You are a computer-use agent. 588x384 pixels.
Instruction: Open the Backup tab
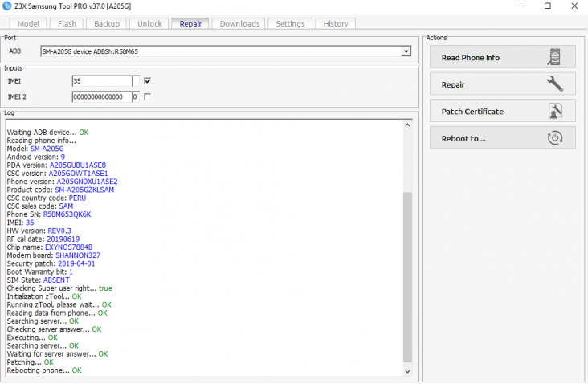coord(107,23)
